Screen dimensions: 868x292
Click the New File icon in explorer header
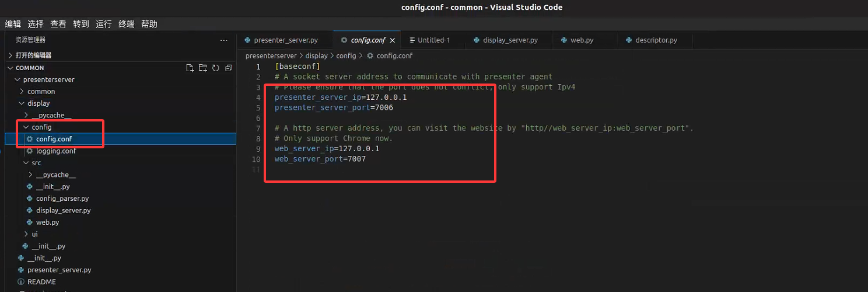tap(190, 68)
